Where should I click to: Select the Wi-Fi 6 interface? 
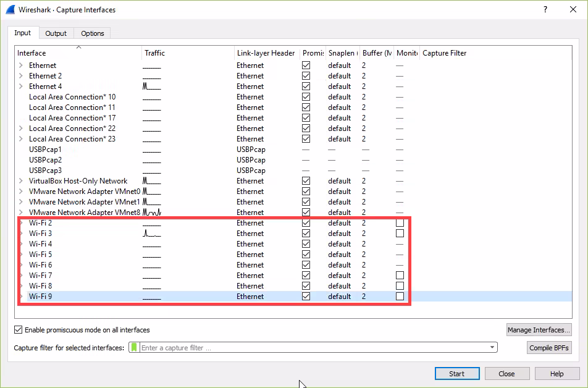293,265
